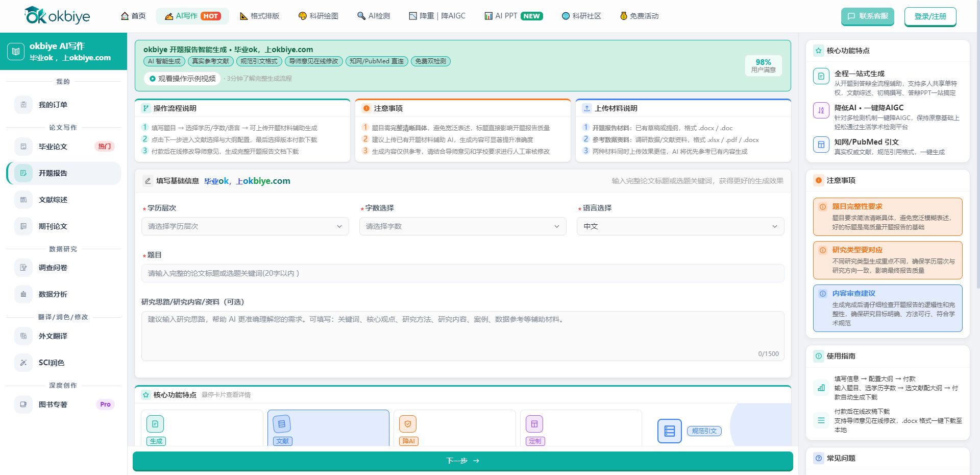Image resolution: width=980 pixels, height=475 pixels.
Task: Click the 图书专著 sidebar icon
Action: (x=23, y=405)
